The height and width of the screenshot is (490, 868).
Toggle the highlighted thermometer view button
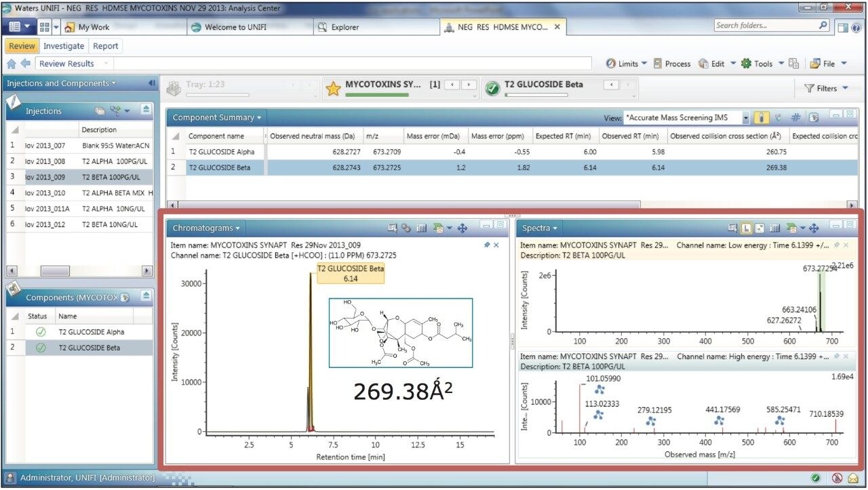(x=762, y=118)
